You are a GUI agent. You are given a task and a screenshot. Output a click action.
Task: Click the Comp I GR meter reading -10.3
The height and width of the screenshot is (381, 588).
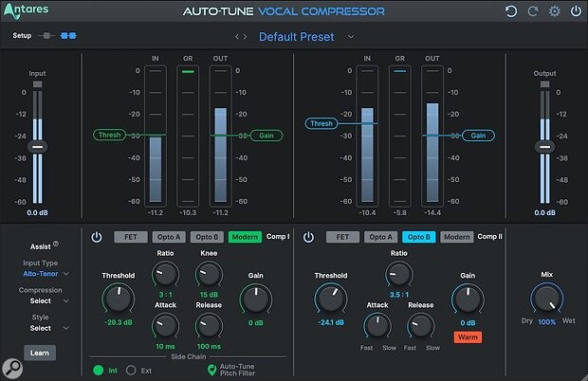coord(188,213)
